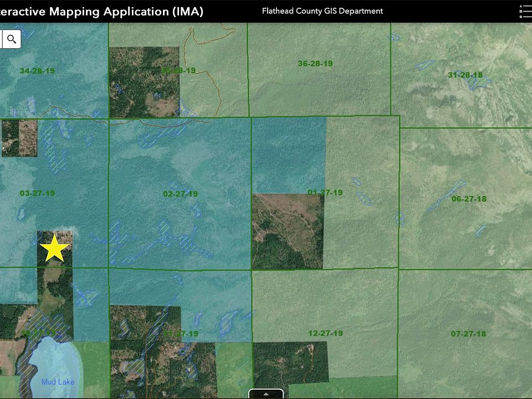Click the Flathead County GIS Department title
Viewport: 532px width, 399px height.
322,11
